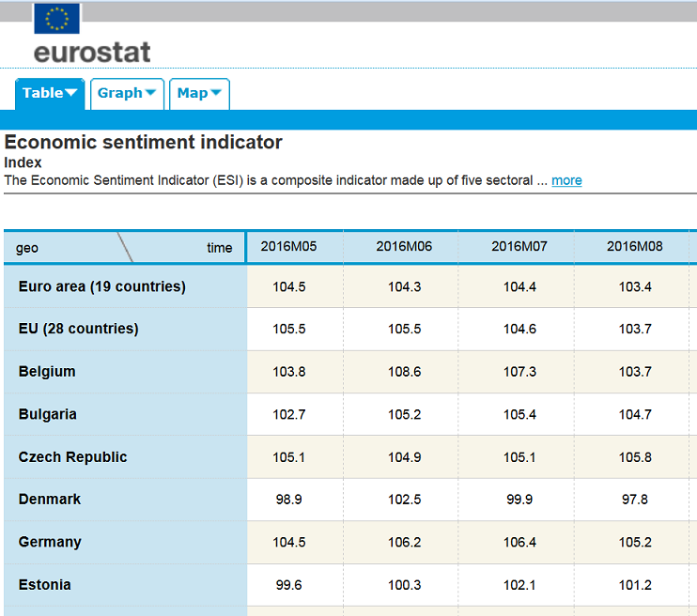Screen dimensions: 697x616
Task: Select the 2016M07 column header
Action: [x=519, y=247]
